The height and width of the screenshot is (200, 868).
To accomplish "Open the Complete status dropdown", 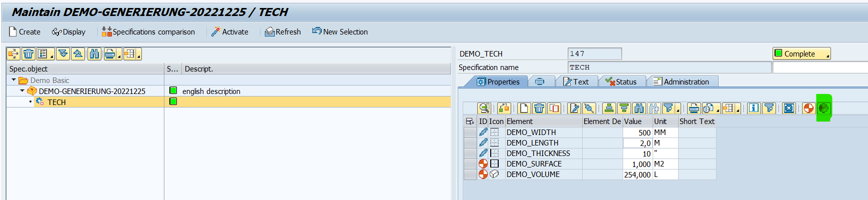I will pyautogui.click(x=802, y=53).
